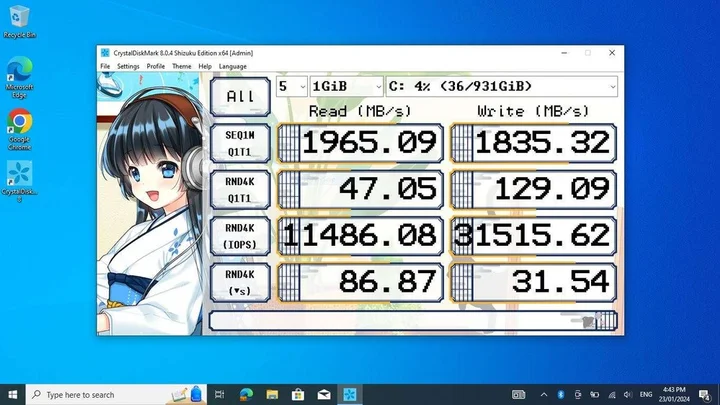Screen dimensions: 720x405
Task: Click the Write (MB/s) column header
Action: (x=533, y=111)
